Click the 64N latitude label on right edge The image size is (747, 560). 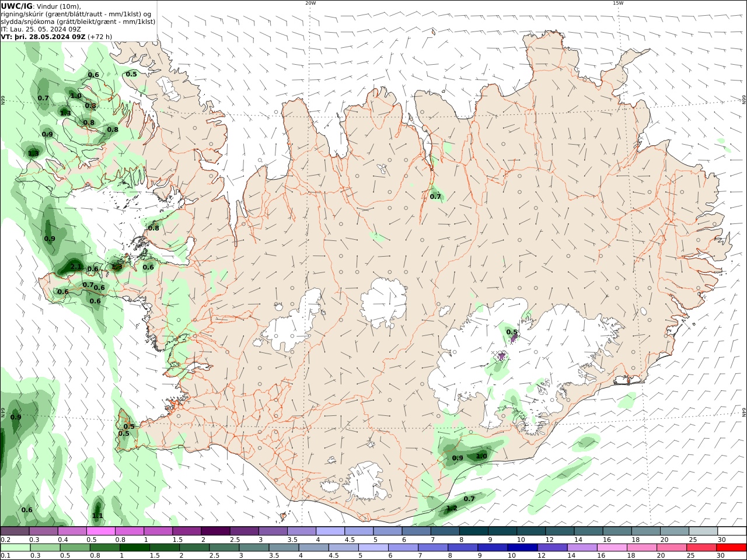(x=744, y=412)
